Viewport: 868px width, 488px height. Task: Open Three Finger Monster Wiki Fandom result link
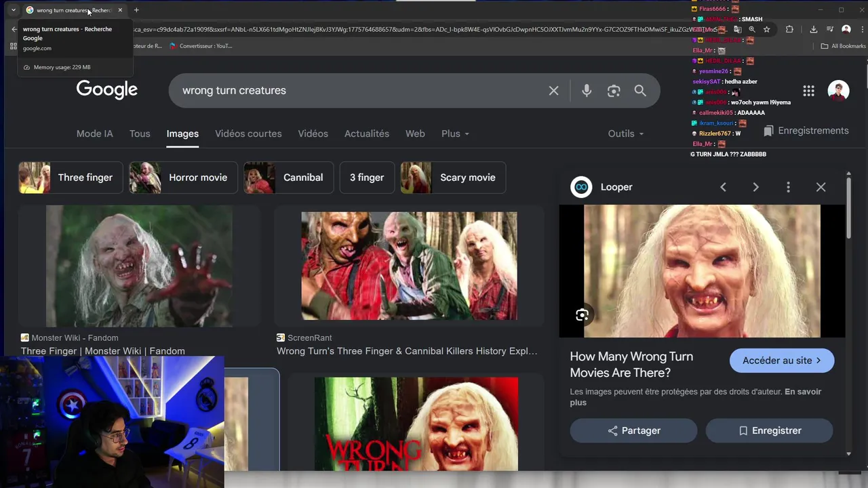(102, 351)
